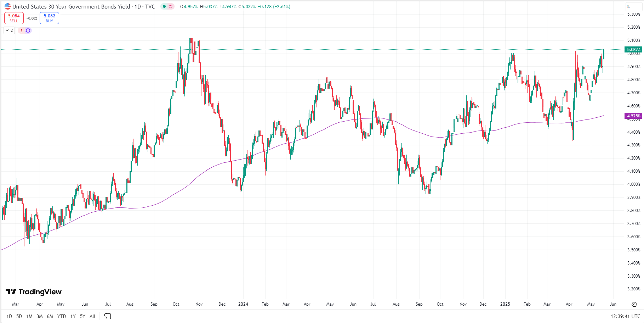Collapse the indicator legend showing 2

(x=9, y=30)
